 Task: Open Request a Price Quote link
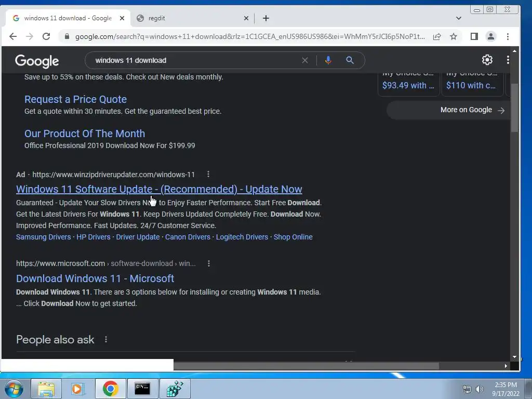click(x=75, y=99)
